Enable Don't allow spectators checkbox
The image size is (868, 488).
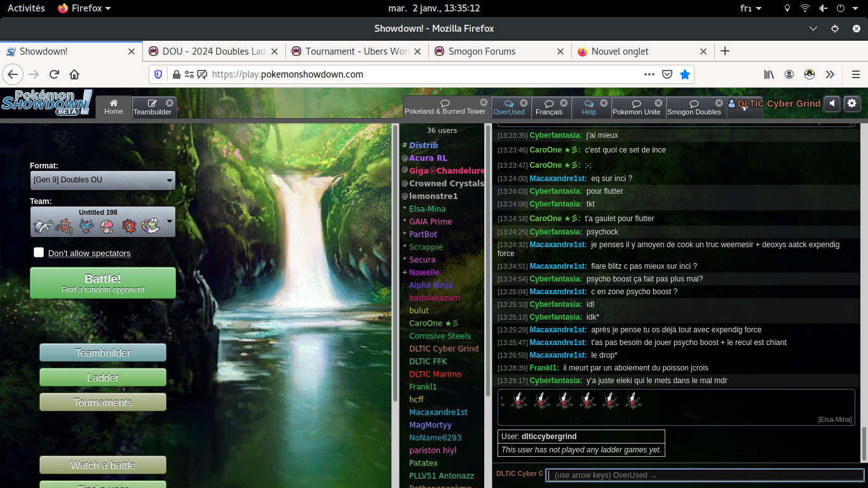point(39,253)
